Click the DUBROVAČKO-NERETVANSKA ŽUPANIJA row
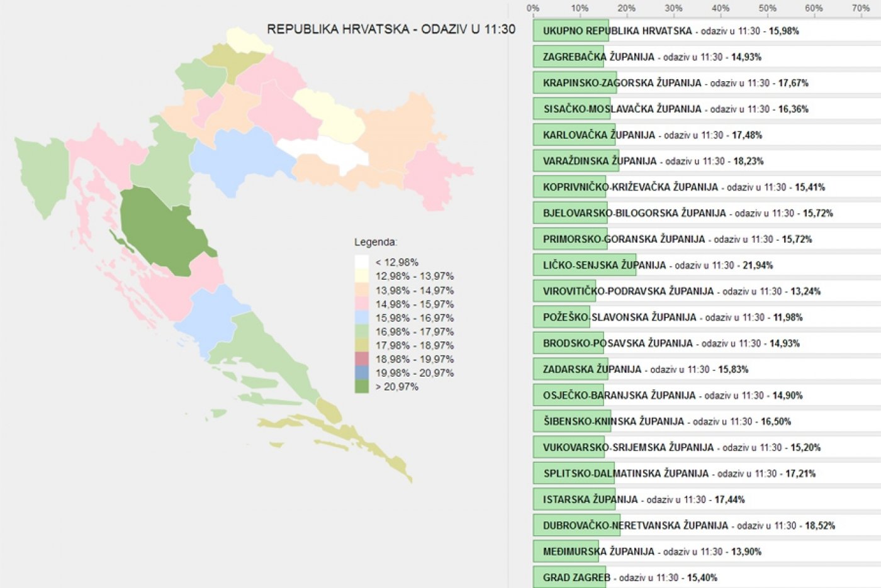This screenshot has height=588, width=881. click(x=576, y=526)
